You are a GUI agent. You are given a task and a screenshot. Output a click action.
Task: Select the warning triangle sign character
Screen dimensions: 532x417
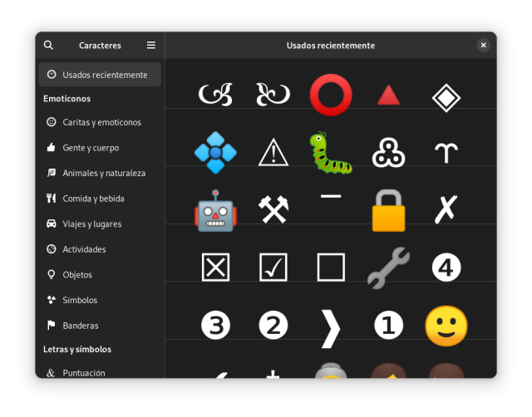(x=273, y=152)
